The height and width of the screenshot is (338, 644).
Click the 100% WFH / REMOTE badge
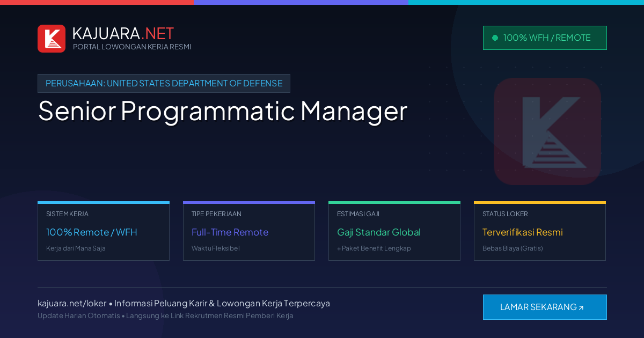tap(545, 38)
